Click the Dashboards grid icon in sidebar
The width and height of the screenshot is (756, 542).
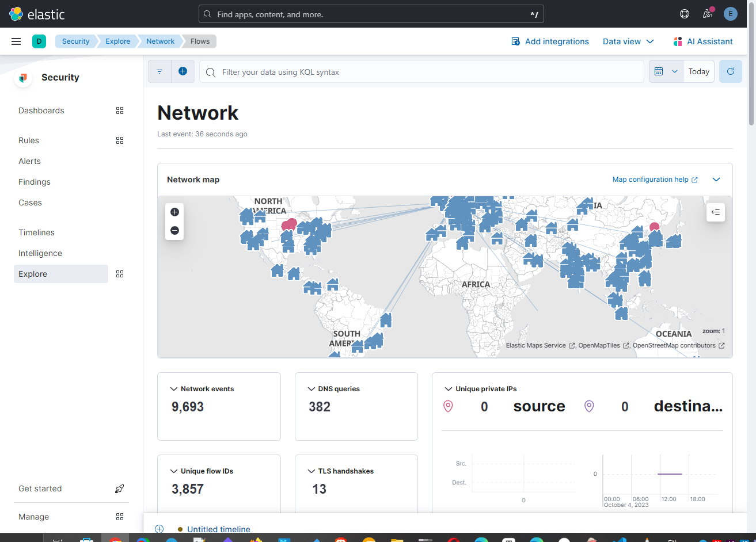tap(120, 110)
